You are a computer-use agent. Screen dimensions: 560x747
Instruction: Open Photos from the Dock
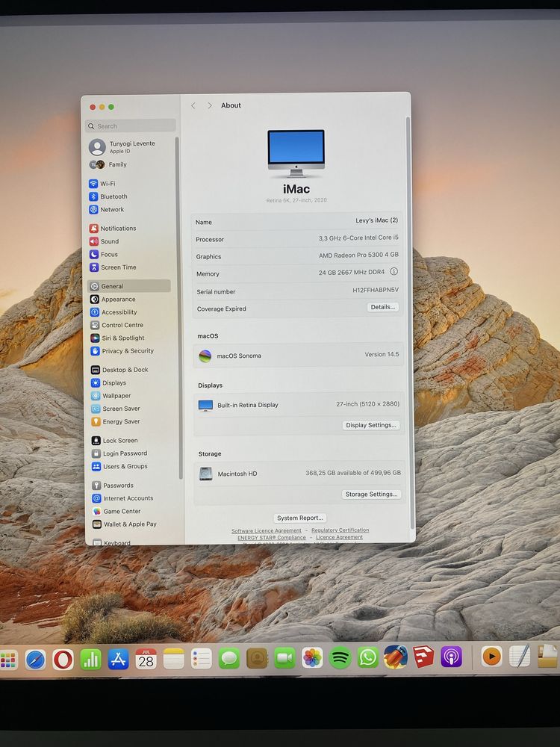pyautogui.click(x=312, y=658)
